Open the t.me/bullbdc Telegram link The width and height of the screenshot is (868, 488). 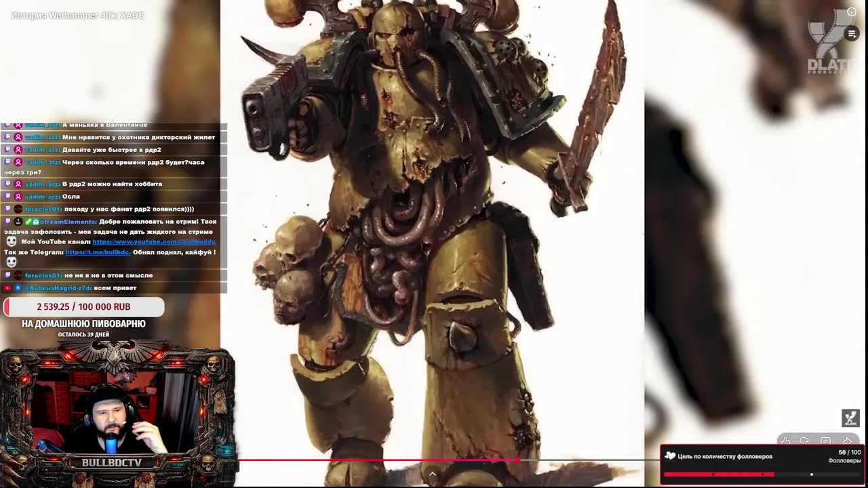point(98,253)
